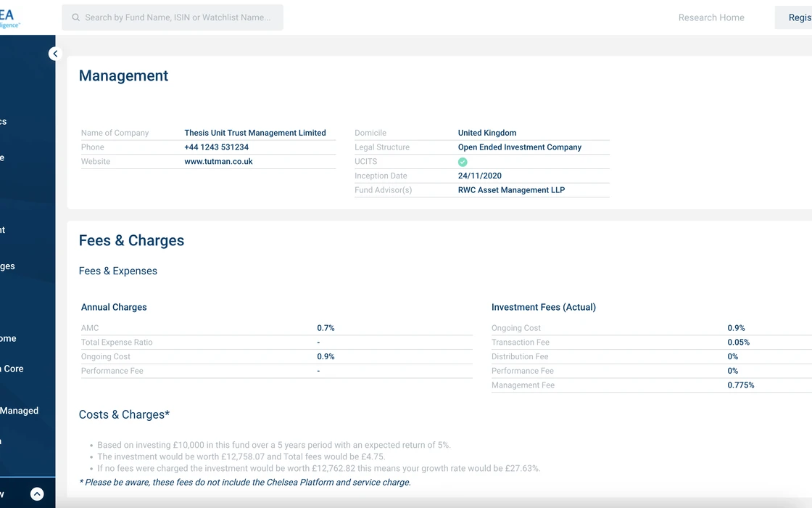
Task: Click Investment Fees Ongoing Cost 0.9%
Action: click(x=736, y=328)
